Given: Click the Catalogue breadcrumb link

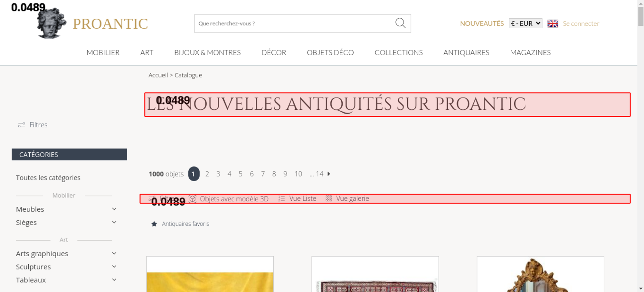Looking at the screenshot, I should [x=188, y=75].
